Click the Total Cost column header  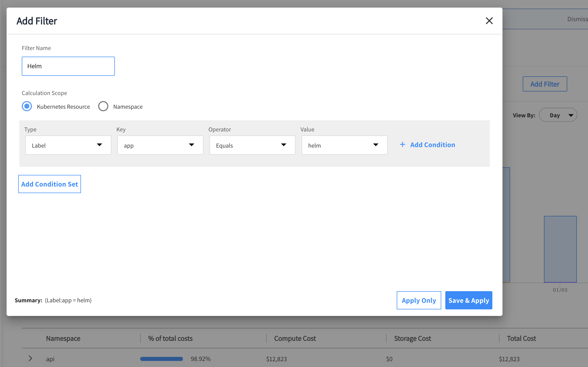tap(521, 338)
